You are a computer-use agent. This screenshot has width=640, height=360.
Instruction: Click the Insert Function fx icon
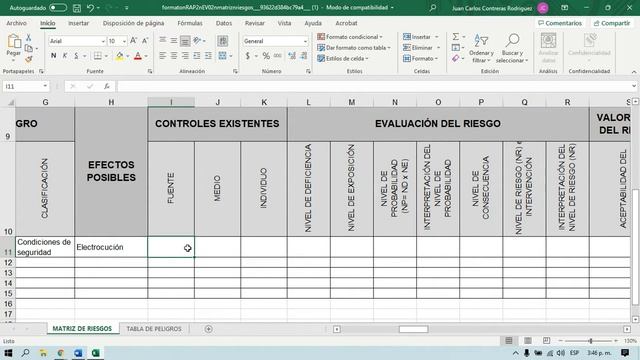[x=107, y=87]
